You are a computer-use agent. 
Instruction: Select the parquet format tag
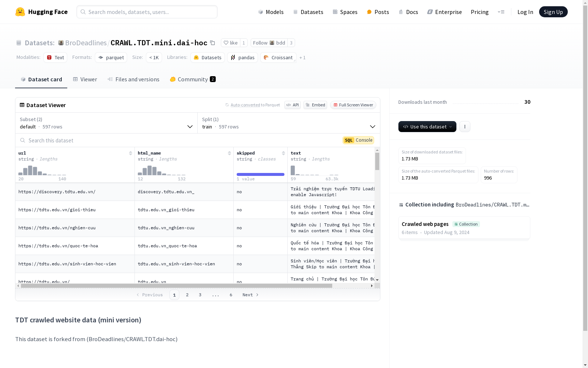point(111,57)
